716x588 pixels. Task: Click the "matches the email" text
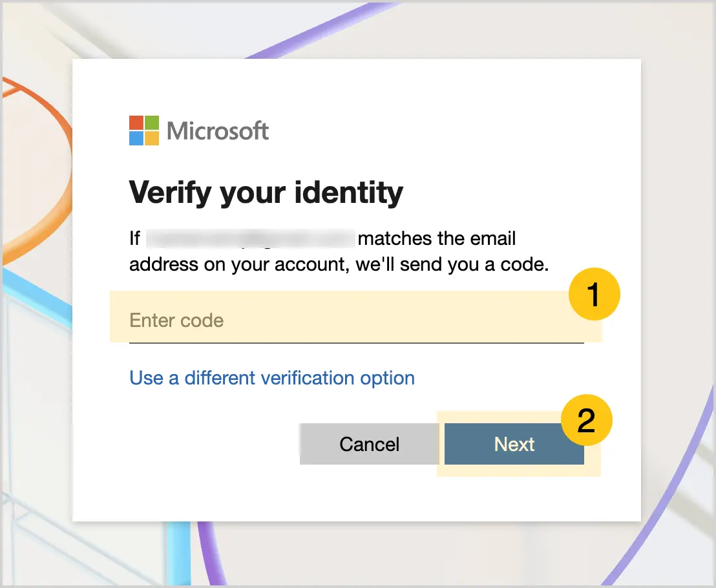tap(437, 238)
